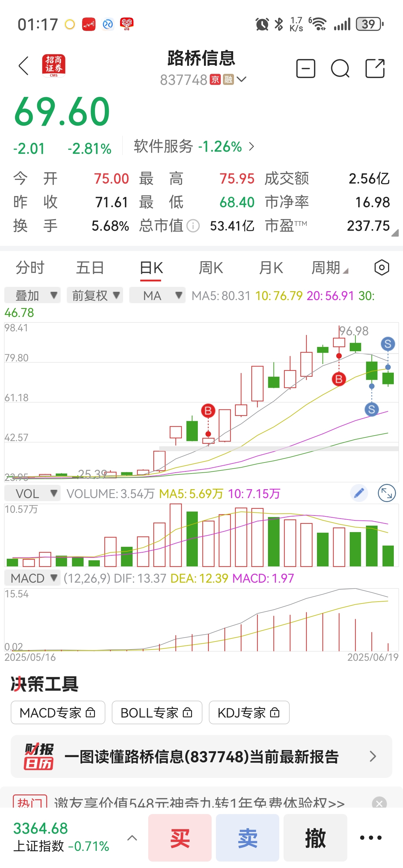The height and width of the screenshot is (868, 403).
Task: Tap the 撤 cancel order button
Action: pos(315,838)
